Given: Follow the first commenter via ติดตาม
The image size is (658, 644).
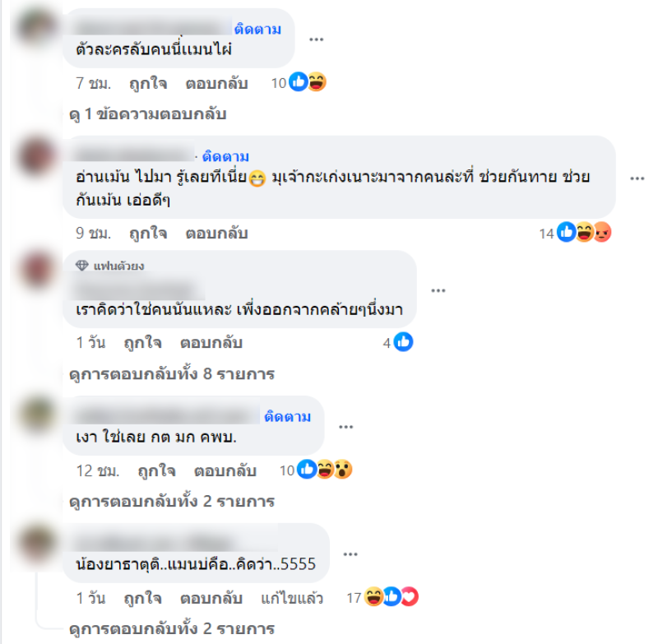Looking at the screenshot, I should [x=257, y=30].
